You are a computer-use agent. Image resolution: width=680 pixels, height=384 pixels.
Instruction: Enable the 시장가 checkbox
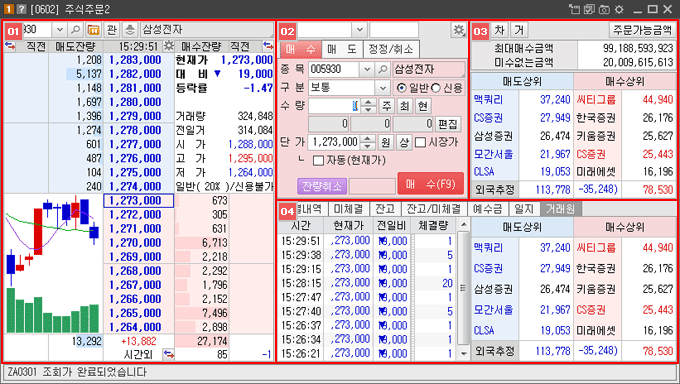[420, 142]
